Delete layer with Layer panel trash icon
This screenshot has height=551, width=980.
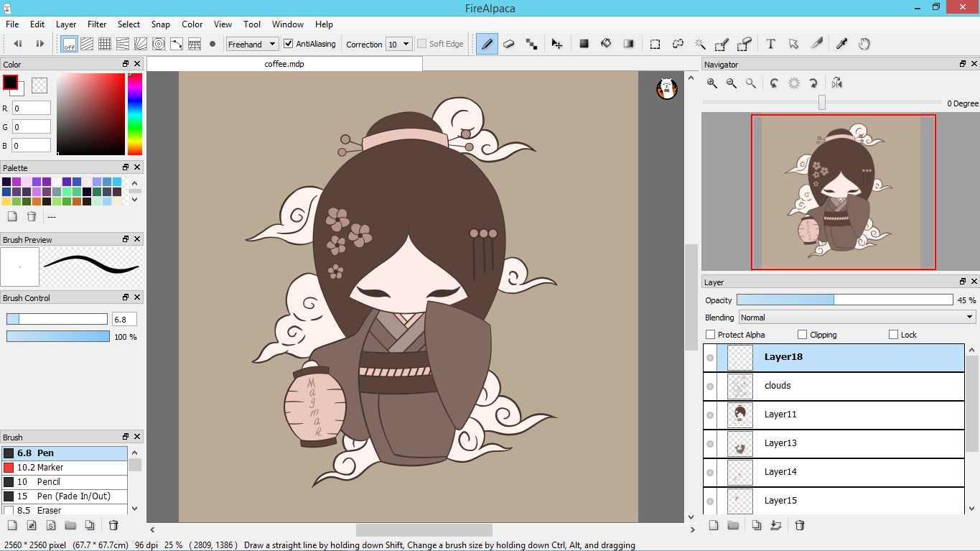click(x=800, y=525)
